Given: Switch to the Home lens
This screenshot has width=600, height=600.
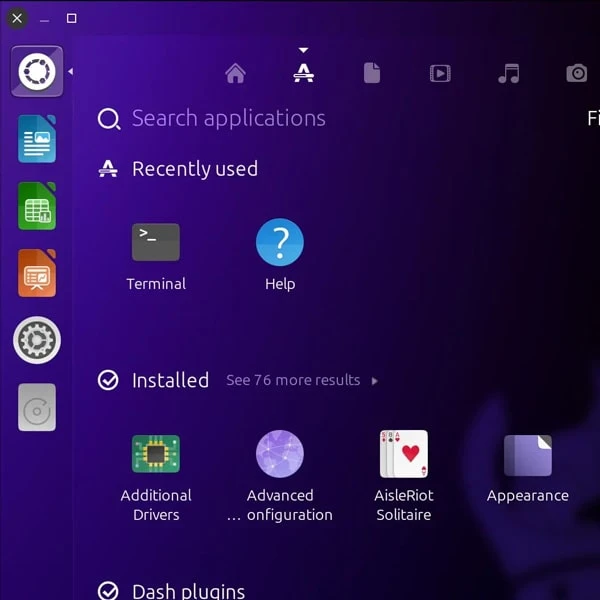Looking at the screenshot, I should [x=236, y=73].
